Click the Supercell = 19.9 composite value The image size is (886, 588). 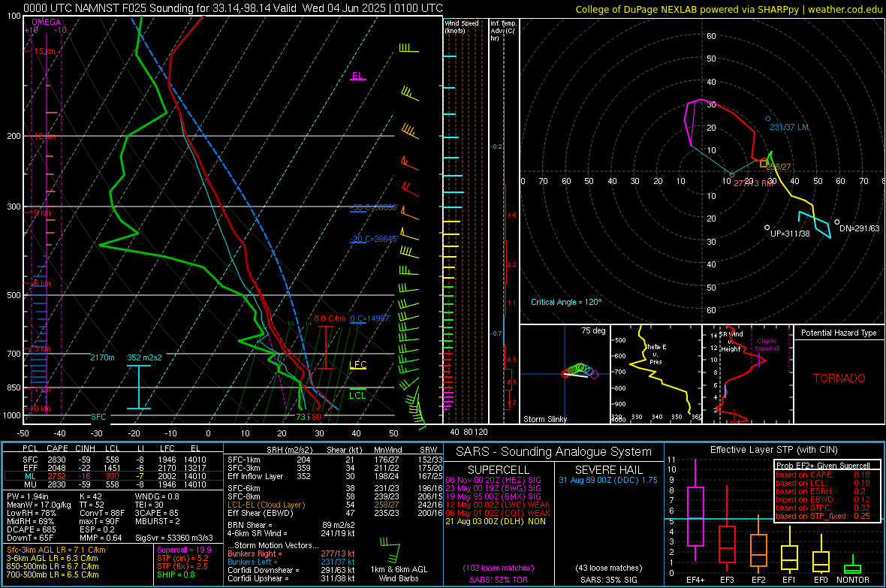pyautogui.click(x=184, y=550)
